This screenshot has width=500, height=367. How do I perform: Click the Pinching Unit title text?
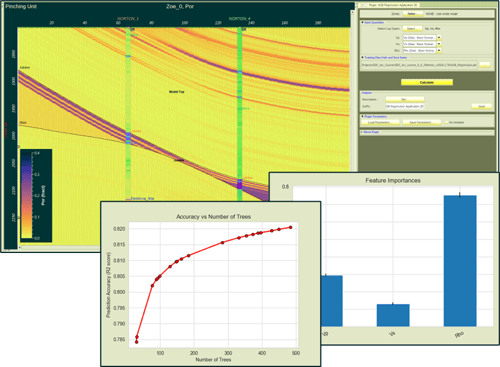click(x=21, y=6)
